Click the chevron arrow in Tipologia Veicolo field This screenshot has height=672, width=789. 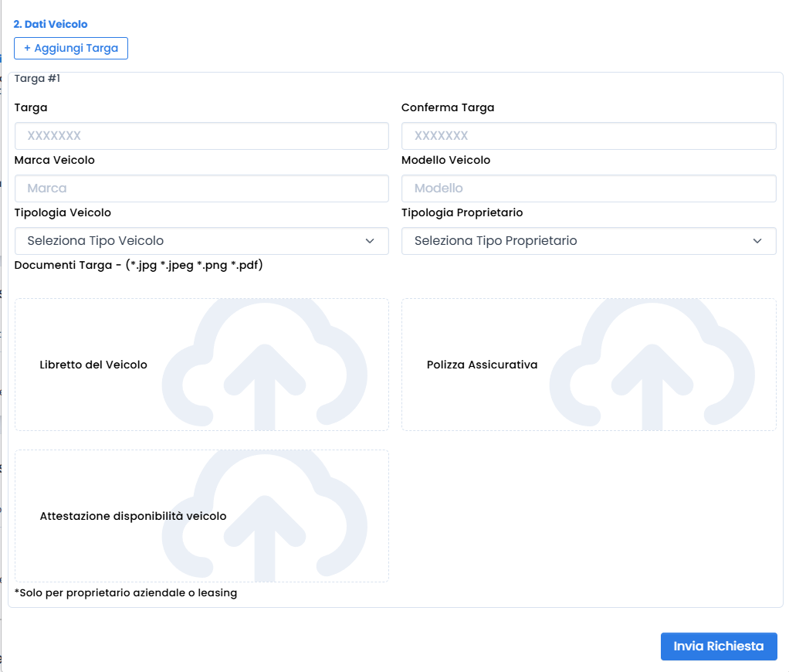click(370, 241)
